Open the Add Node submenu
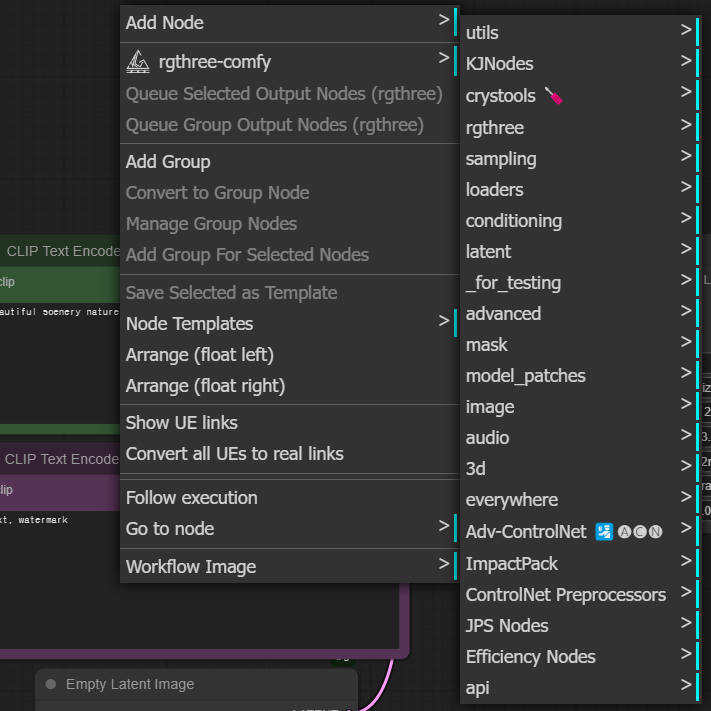Image resolution: width=711 pixels, height=711 pixels. point(290,23)
